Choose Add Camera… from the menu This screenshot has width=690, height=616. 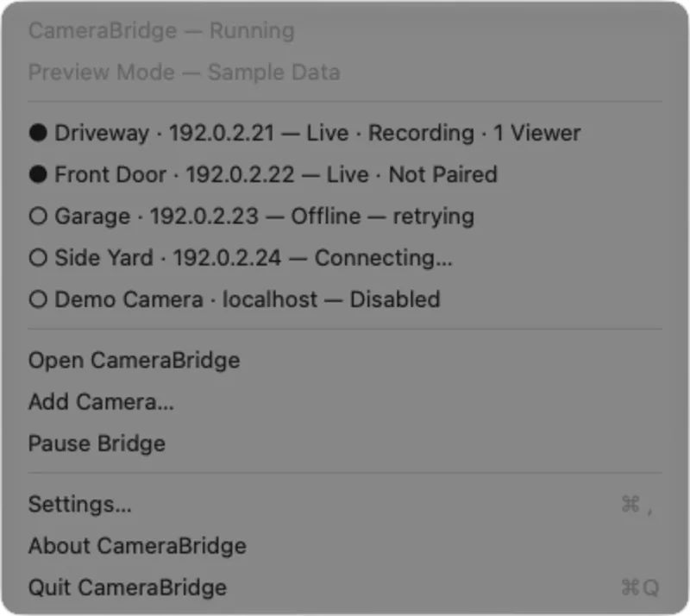(x=345, y=401)
